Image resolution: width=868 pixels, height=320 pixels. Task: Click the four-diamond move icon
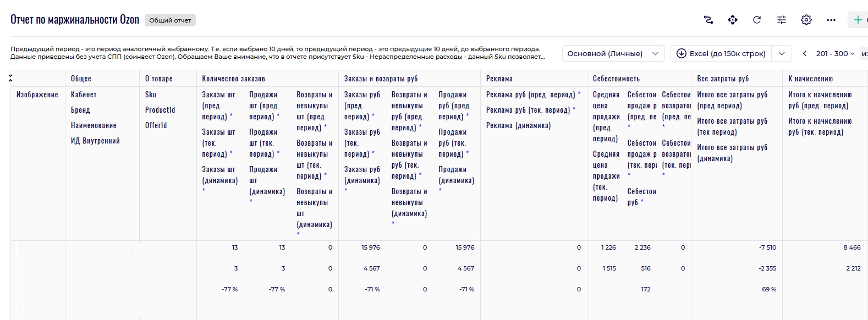click(732, 20)
